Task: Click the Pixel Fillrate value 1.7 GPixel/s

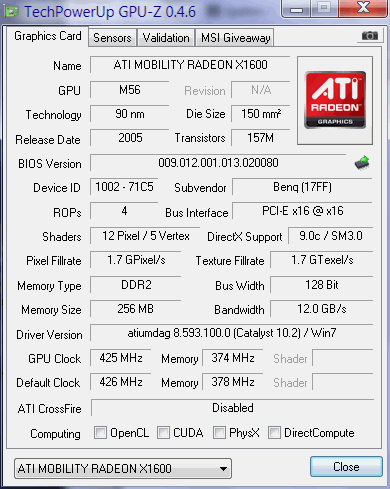Action: (136, 260)
